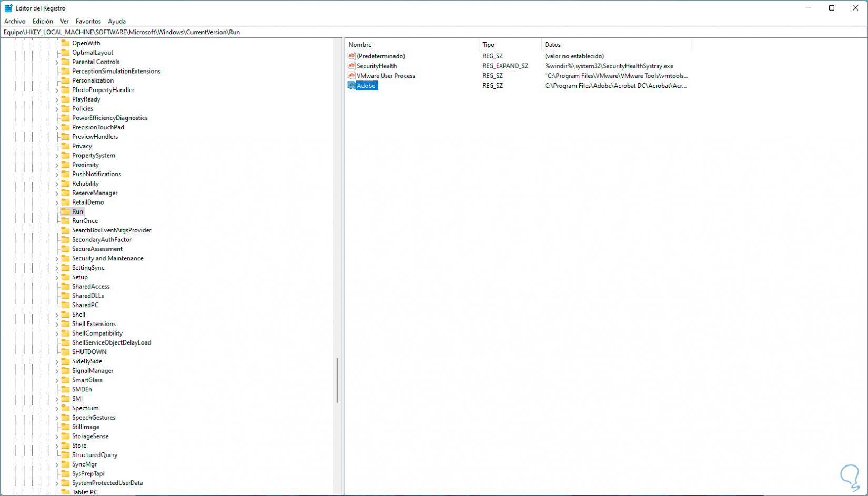Click the REG_EXPAND_SZ type cell
The image size is (868, 496).
tap(505, 66)
